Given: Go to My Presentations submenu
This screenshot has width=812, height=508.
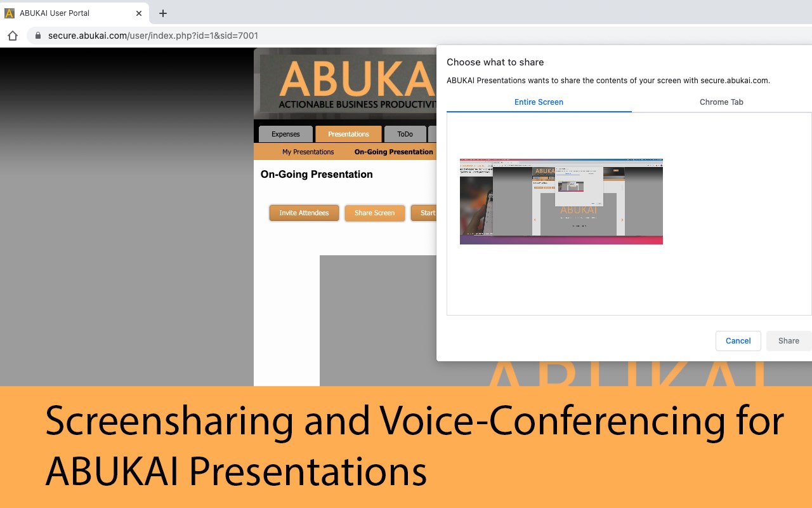Looking at the screenshot, I should tap(308, 152).
